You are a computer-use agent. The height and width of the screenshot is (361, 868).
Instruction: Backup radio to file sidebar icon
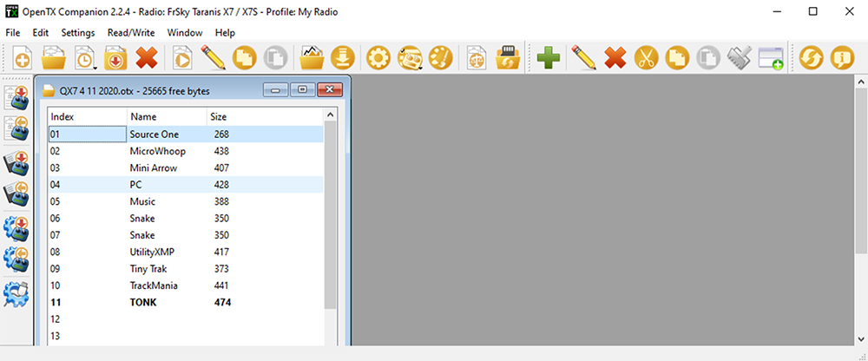(x=16, y=194)
